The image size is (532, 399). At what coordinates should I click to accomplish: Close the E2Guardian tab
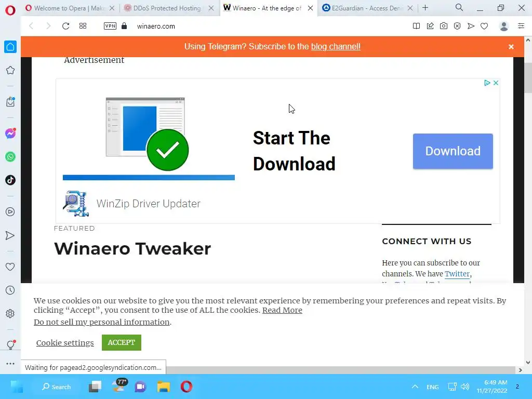pyautogui.click(x=410, y=8)
